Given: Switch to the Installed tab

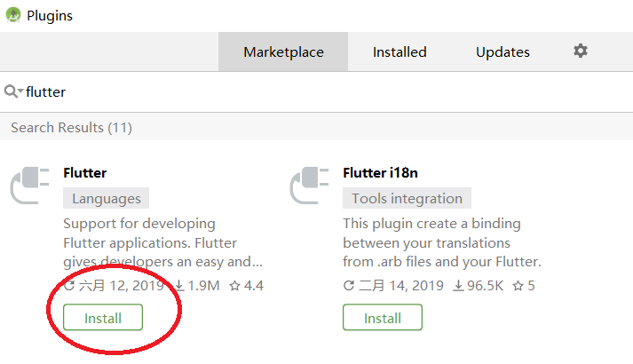Looking at the screenshot, I should [400, 52].
